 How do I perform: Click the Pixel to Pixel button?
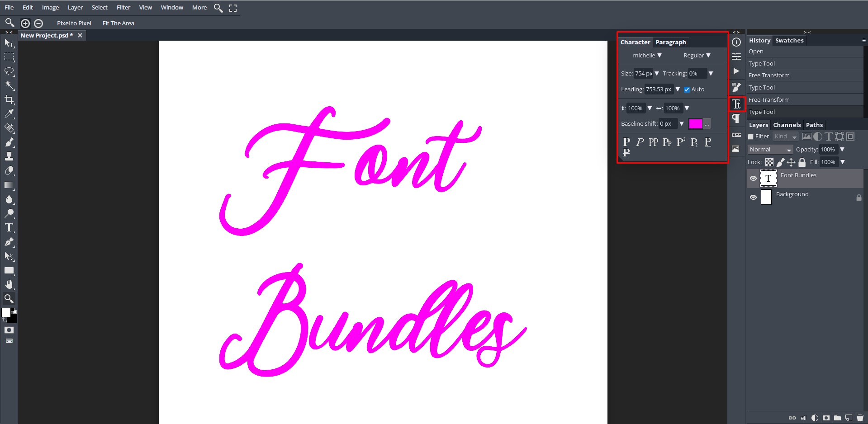74,23
